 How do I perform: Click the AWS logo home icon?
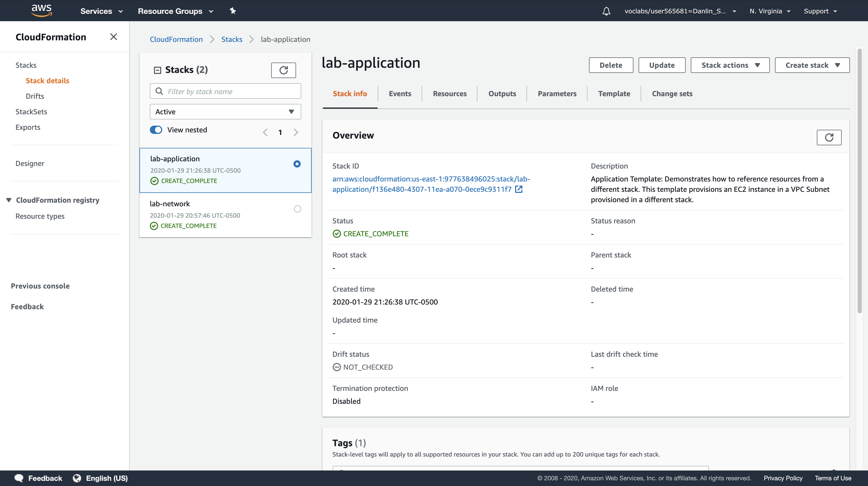click(x=41, y=10)
